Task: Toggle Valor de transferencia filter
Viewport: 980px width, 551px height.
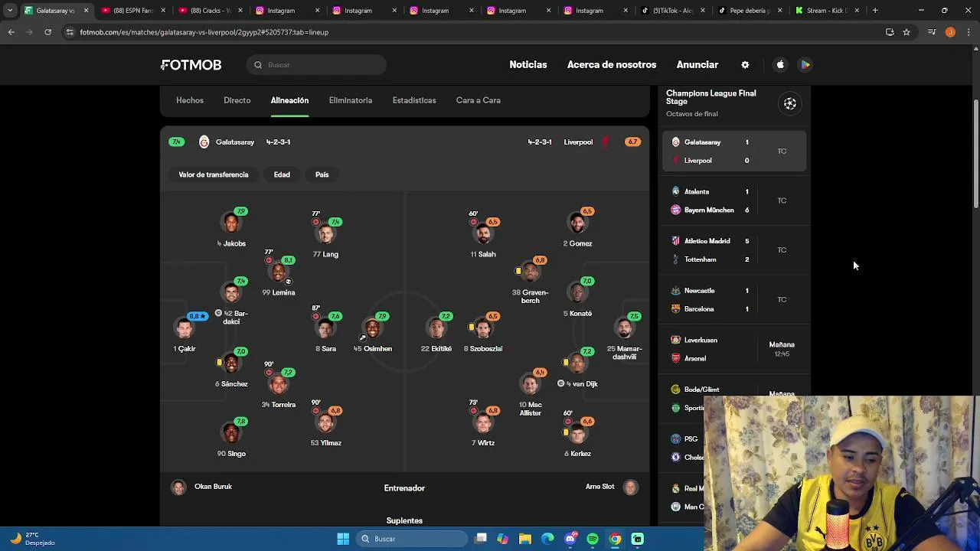Action: [214, 174]
